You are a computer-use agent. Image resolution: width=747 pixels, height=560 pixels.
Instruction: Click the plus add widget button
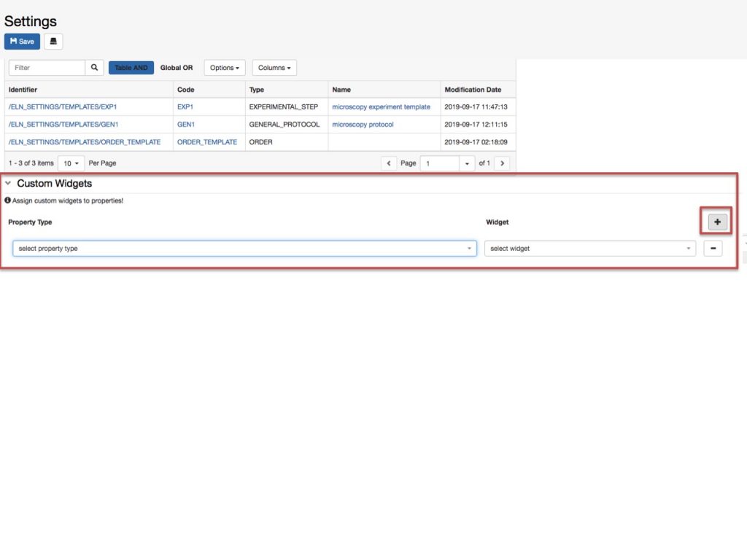[x=718, y=222]
